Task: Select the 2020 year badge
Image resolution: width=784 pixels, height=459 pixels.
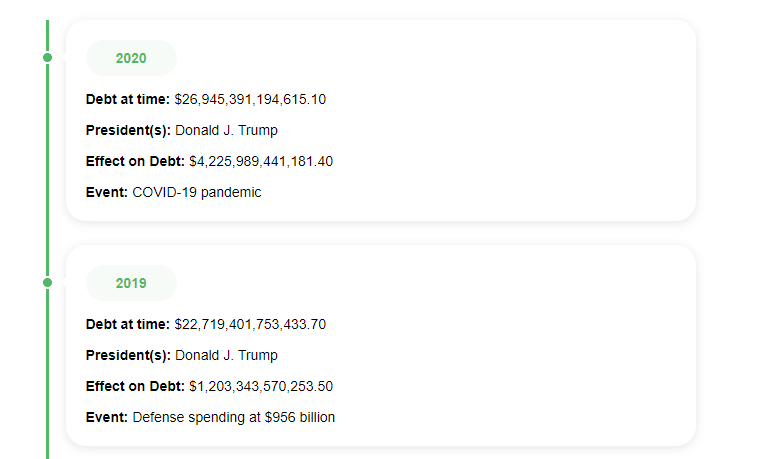Action: pos(131,58)
